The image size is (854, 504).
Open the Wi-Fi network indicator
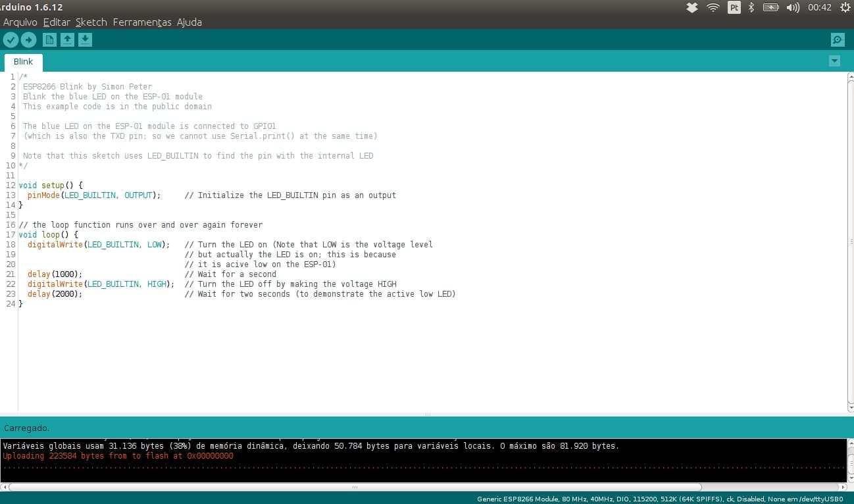coord(713,8)
